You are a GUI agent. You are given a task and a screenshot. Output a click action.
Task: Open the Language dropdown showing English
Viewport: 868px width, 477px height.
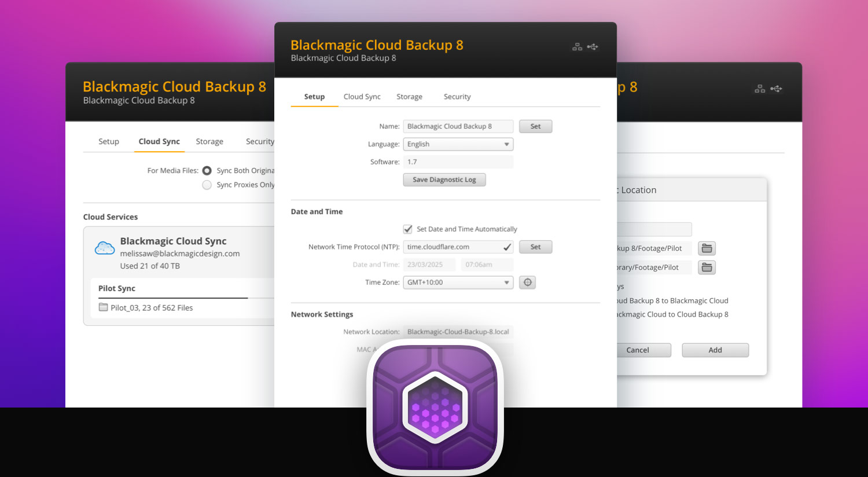(458, 144)
